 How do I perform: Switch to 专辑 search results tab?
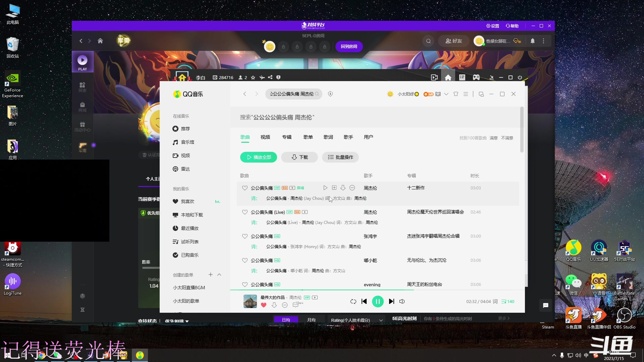[286, 137]
